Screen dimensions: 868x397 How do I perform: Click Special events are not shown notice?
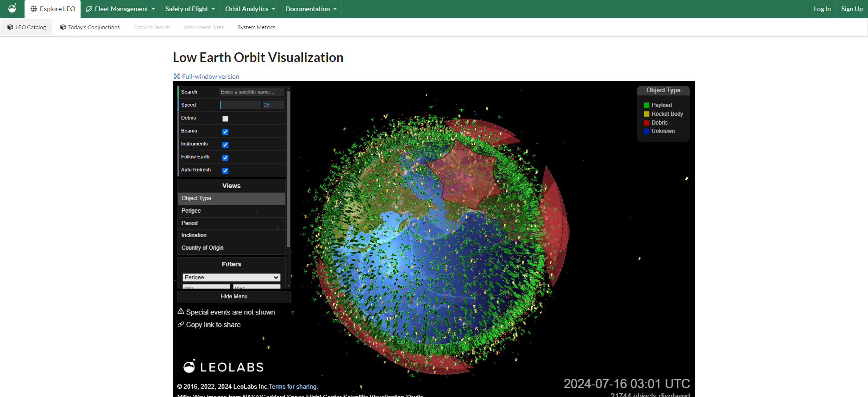pos(230,312)
